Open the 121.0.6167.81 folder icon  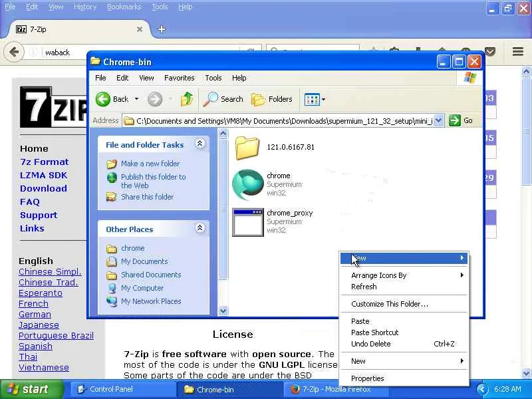click(247, 148)
